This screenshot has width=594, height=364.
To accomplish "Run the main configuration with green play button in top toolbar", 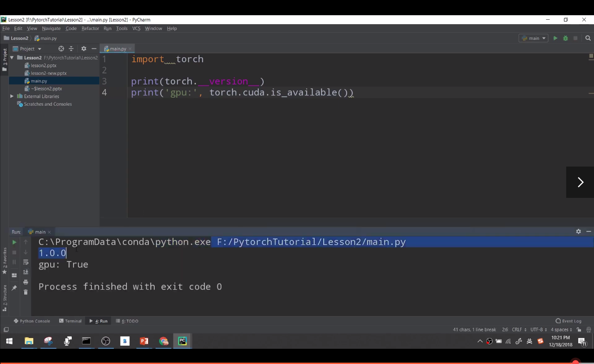I will point(555,39).
